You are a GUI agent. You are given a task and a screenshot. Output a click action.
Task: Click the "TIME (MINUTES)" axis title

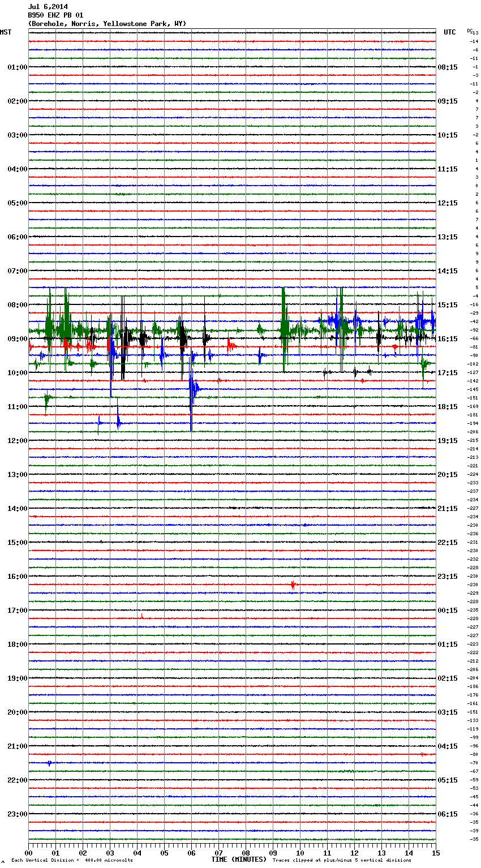point(239,860)
